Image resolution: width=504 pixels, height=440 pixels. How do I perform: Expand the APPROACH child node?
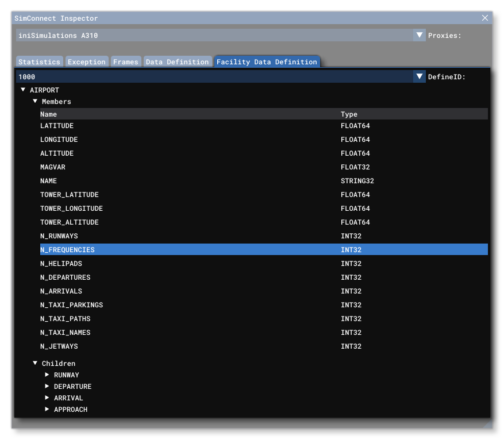click(x=47, y=409)
